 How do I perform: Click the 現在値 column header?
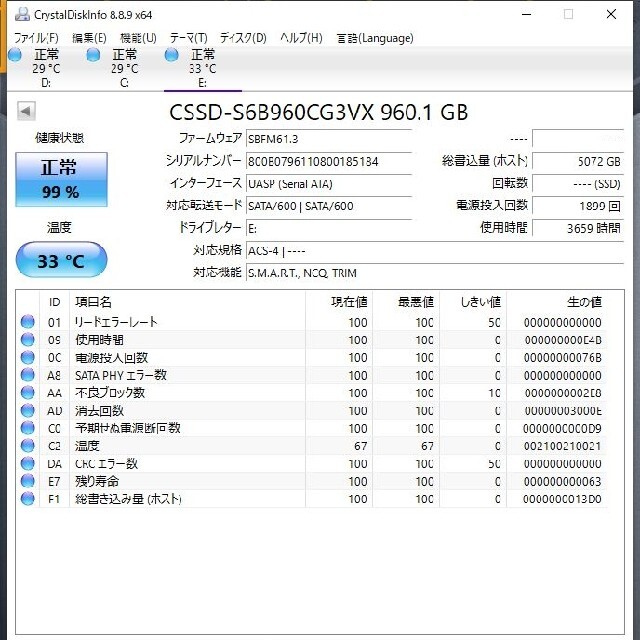339,302
